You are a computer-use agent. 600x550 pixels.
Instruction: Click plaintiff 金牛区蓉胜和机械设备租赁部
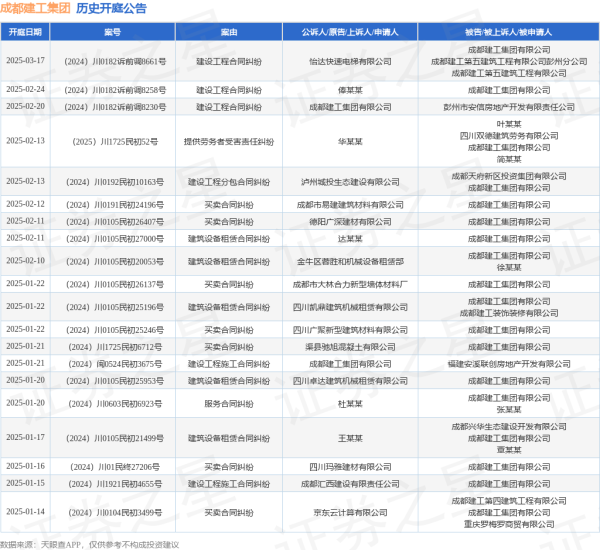(x=350, y=262)
